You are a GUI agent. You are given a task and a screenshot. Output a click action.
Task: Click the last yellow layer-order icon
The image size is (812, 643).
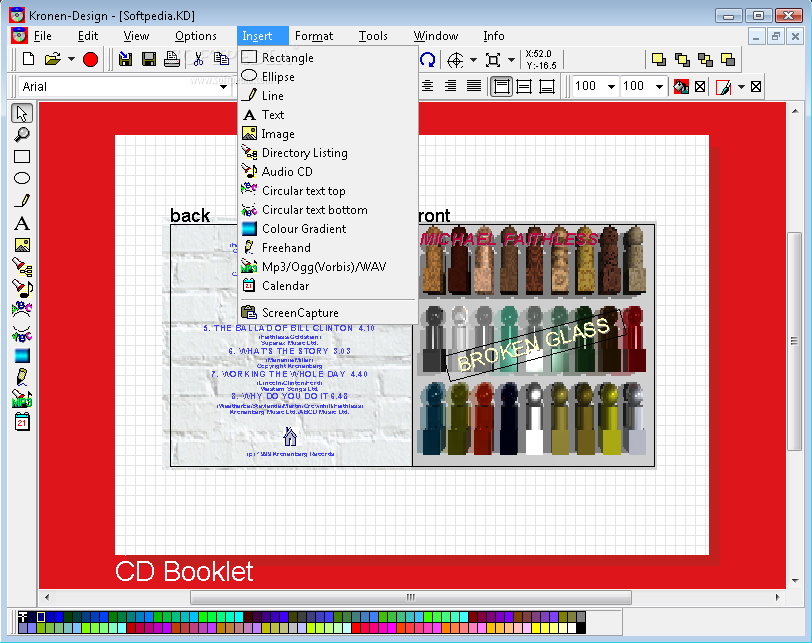(x=728, y=60)
